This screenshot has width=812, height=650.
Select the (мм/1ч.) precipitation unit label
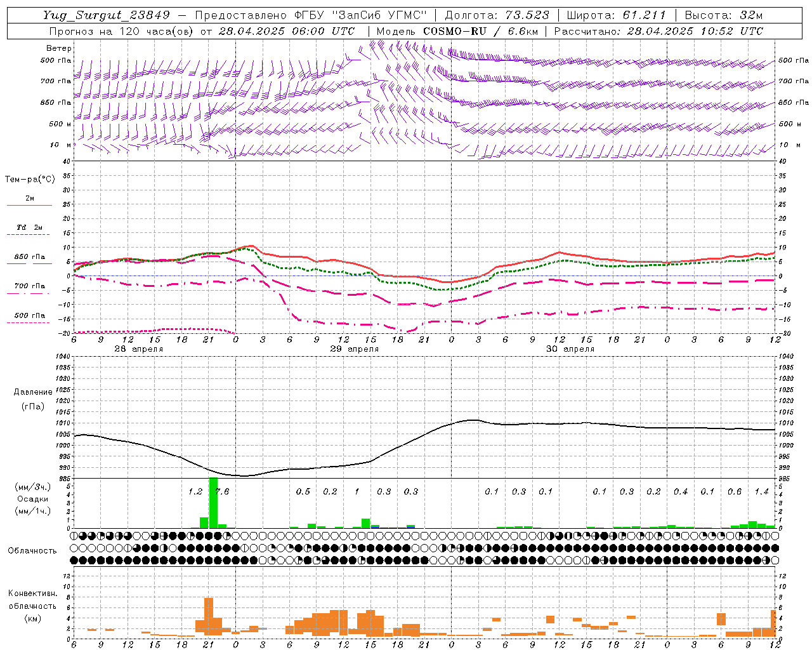tap(32, 511)
